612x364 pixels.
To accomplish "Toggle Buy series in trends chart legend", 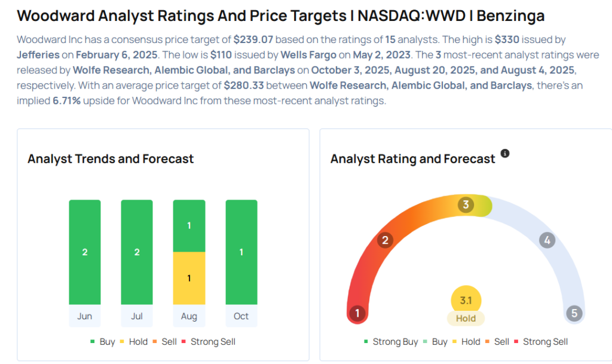I will [103, 341].
